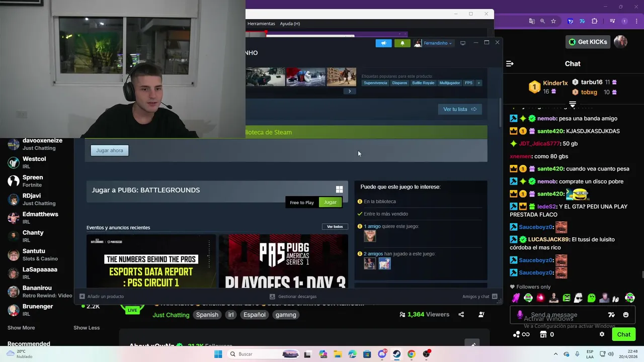Click Ver tu lista button
Image resolution: width=644 pixels, height=362 pixels.
[x=460, y=109]
